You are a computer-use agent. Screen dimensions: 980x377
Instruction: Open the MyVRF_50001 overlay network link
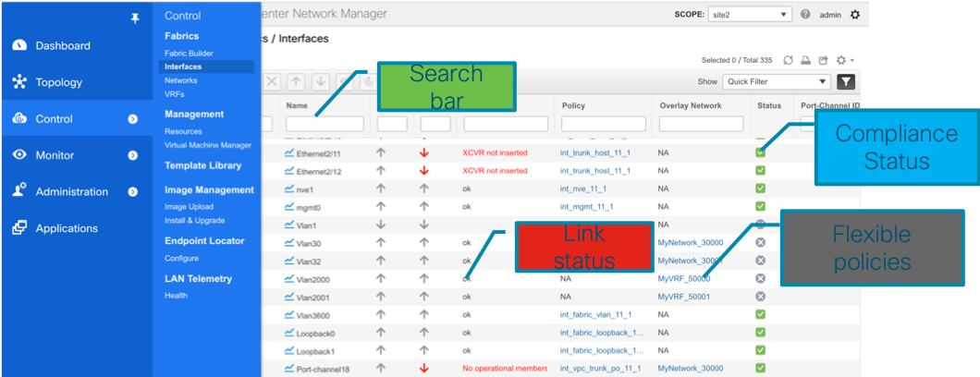click(x=684, y=297)
